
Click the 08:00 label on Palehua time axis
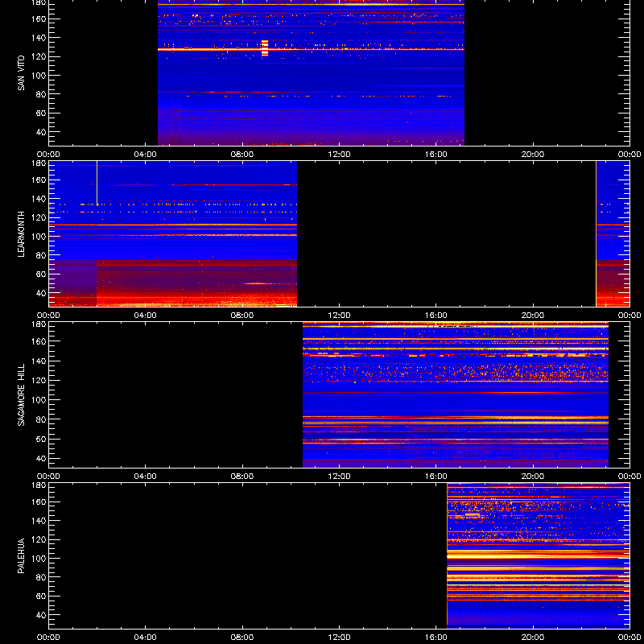point(242,638)
